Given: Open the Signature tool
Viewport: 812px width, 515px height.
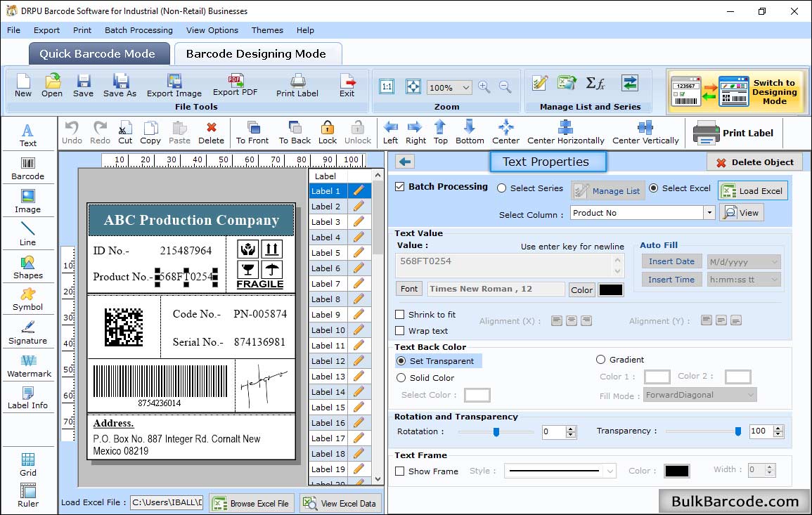Looking at the screenshot, I should 28,333.
